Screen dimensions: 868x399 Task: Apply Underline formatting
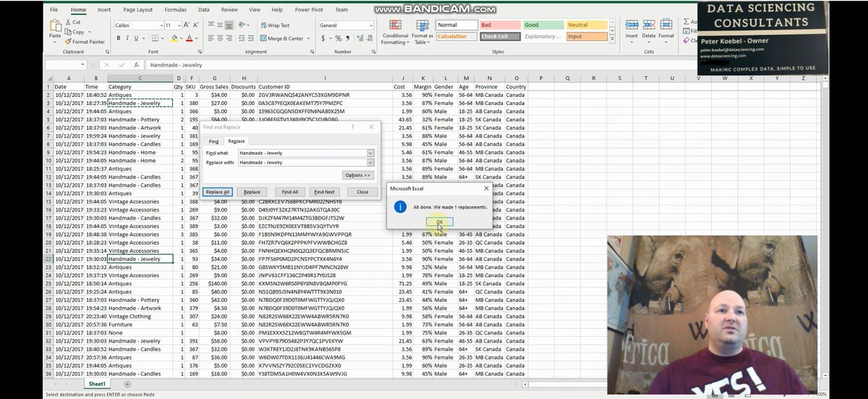(x=137, y=38)
